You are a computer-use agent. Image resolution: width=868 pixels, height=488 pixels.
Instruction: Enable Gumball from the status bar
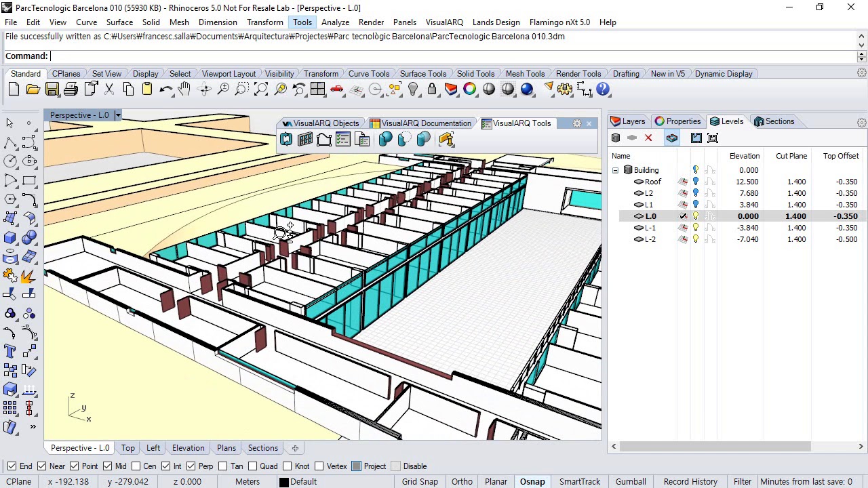coord(631,481)
